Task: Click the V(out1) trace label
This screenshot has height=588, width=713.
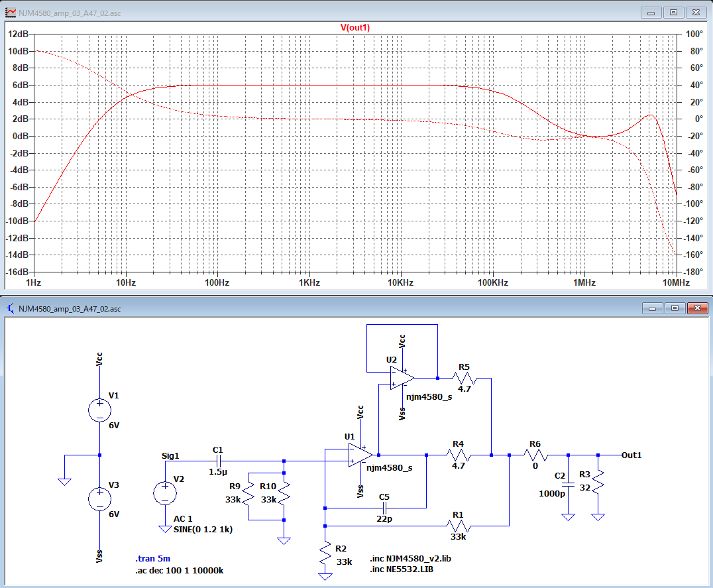Action: pyautogui.click(x=355, y=27)
